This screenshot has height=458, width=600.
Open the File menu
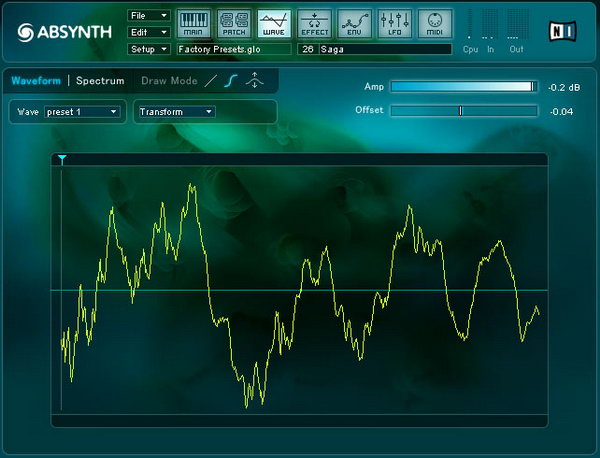pyautogui.click(x=148, y=16)
